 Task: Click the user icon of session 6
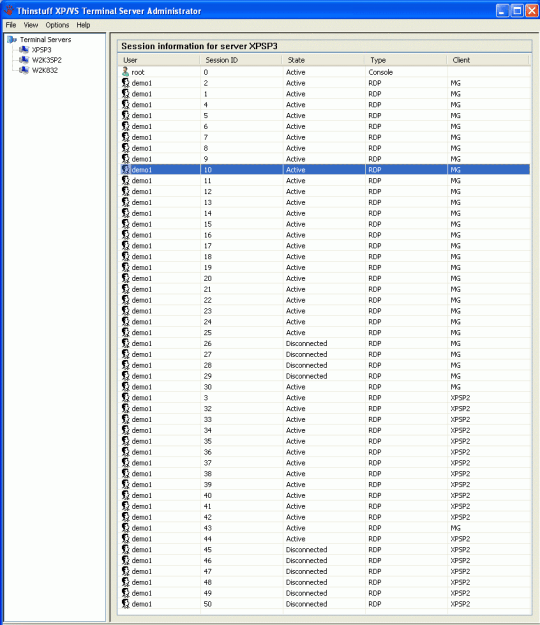click(126, 126)
